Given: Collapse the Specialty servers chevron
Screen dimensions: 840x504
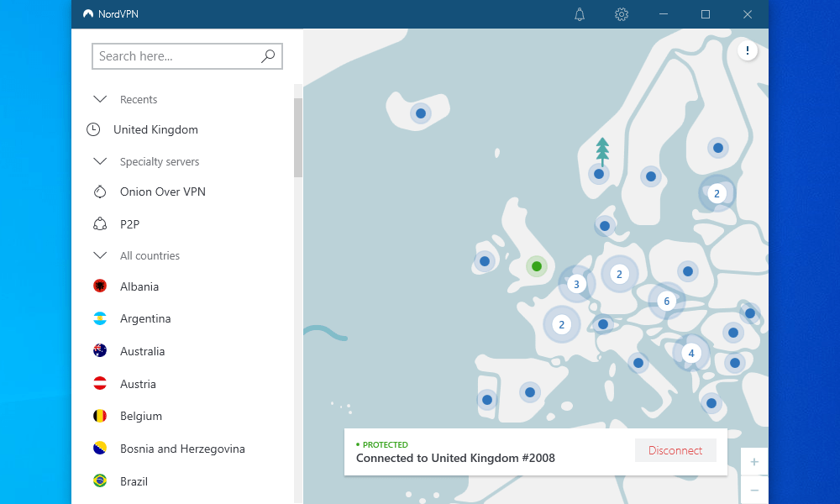Looking at the screenshot, I should click(x=100, y=161).
